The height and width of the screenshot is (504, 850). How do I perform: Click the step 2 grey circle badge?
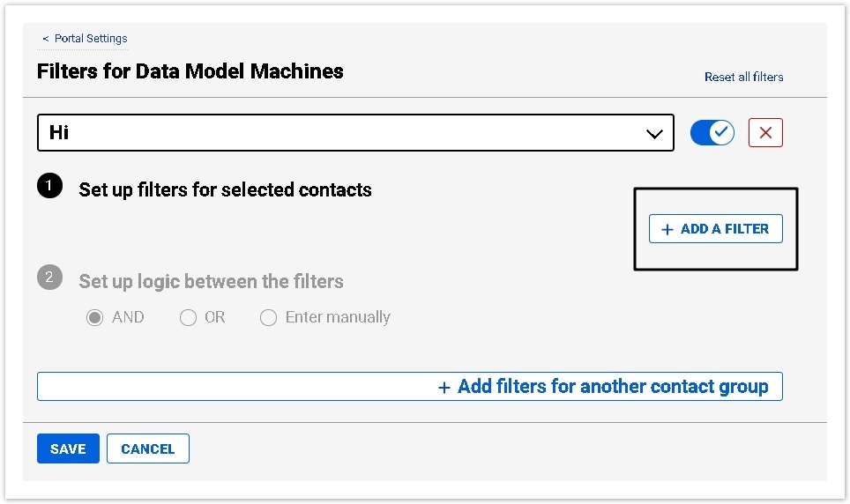[50, 278]
